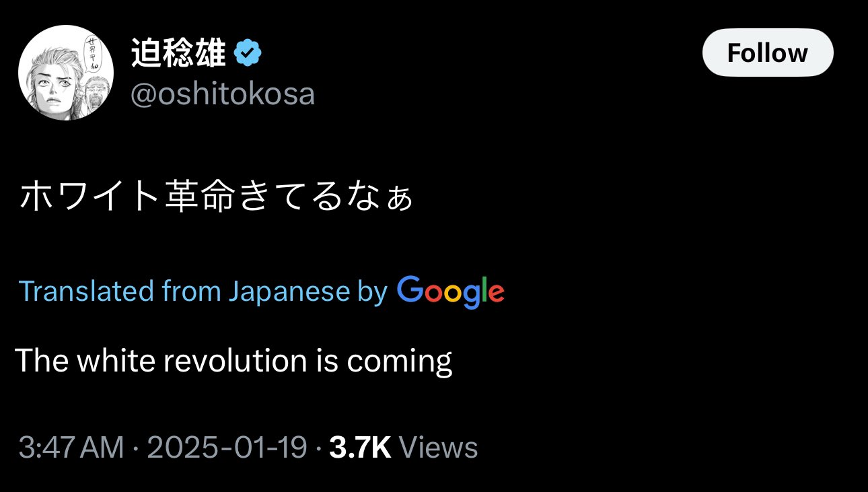Click the katakana ホワイト in the tweet
868x492 pixels.
tap(91, 197)
